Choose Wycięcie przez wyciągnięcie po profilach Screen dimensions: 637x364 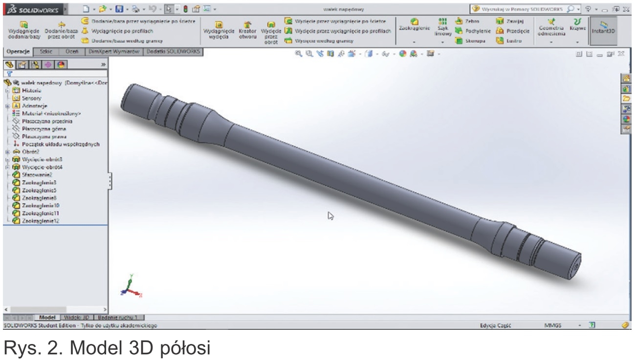pyautogui.click(x=338, y=31)
